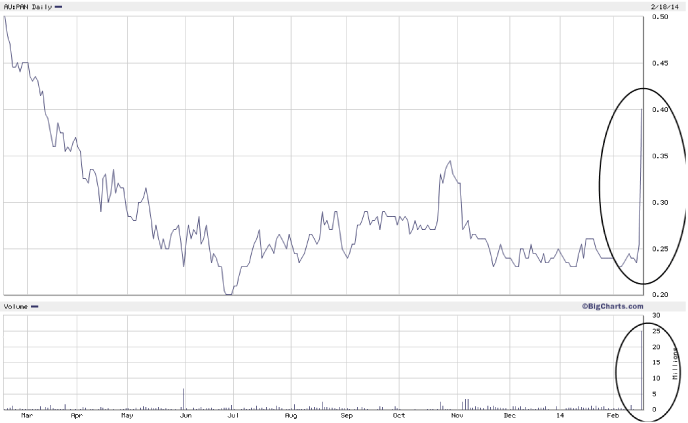Screen dimensions: 688x423
Task: Click the late October price peak
Action: tap(450, 161)
